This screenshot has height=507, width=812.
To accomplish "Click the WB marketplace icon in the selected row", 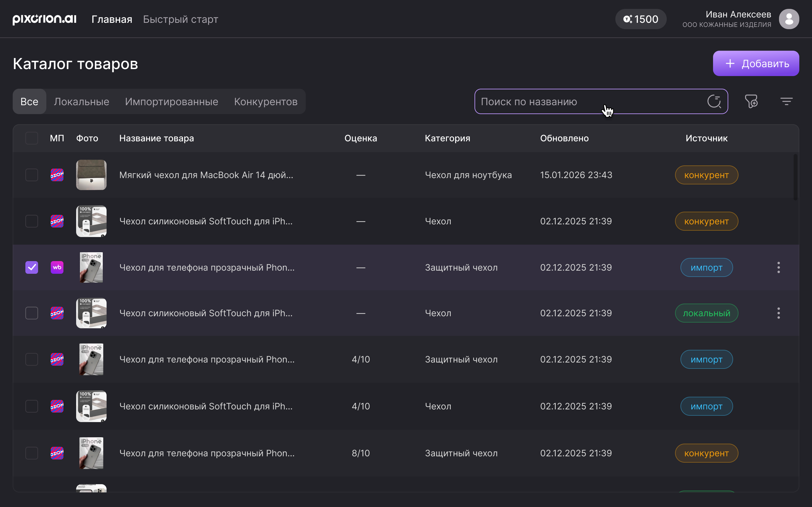I will pos(57,267).
